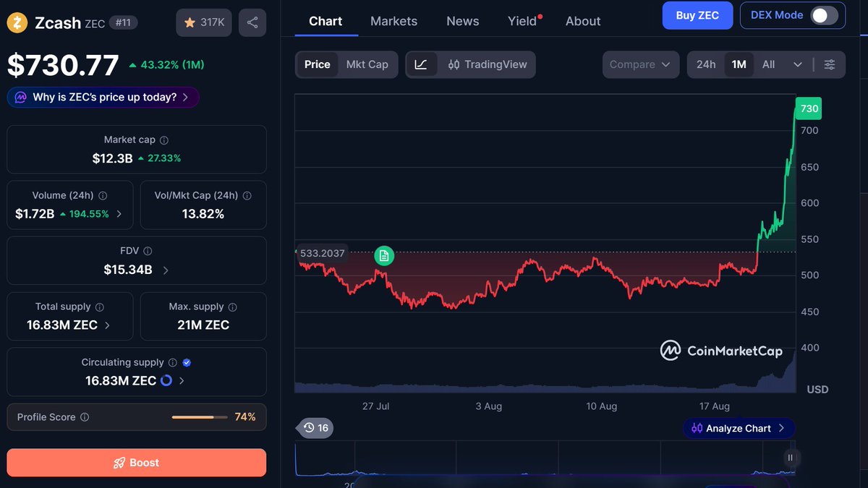The height and width of the screenshot is (488, 868).
Task: Click the Buy ZEC button
Action: 697,15
